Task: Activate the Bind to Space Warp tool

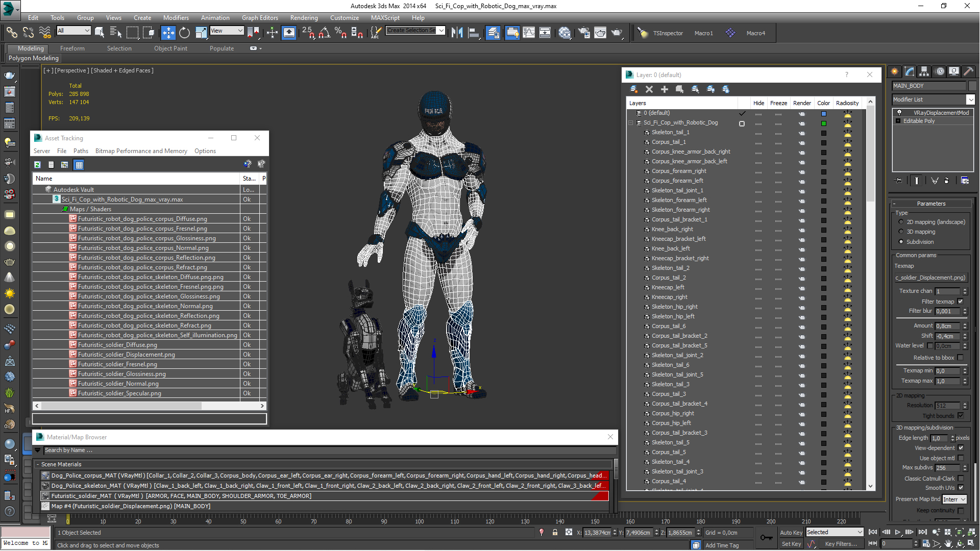Action: click(x=45, y=33)
